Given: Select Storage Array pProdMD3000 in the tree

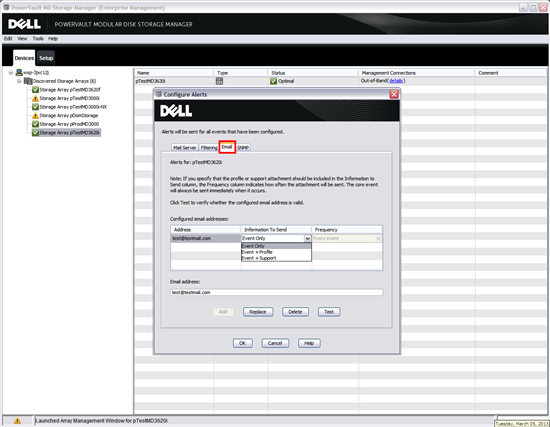Looking at the screenshot, I should coord(69,124).
